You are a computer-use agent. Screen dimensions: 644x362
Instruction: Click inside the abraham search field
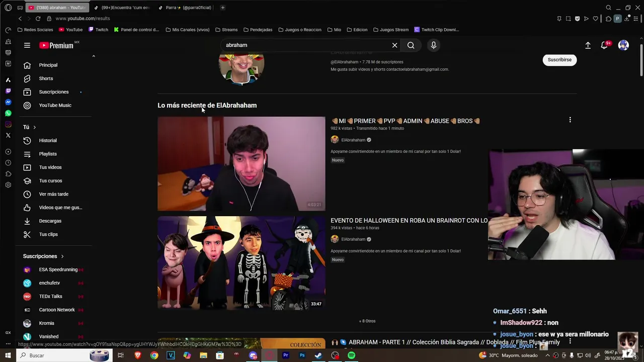point(307,45)
